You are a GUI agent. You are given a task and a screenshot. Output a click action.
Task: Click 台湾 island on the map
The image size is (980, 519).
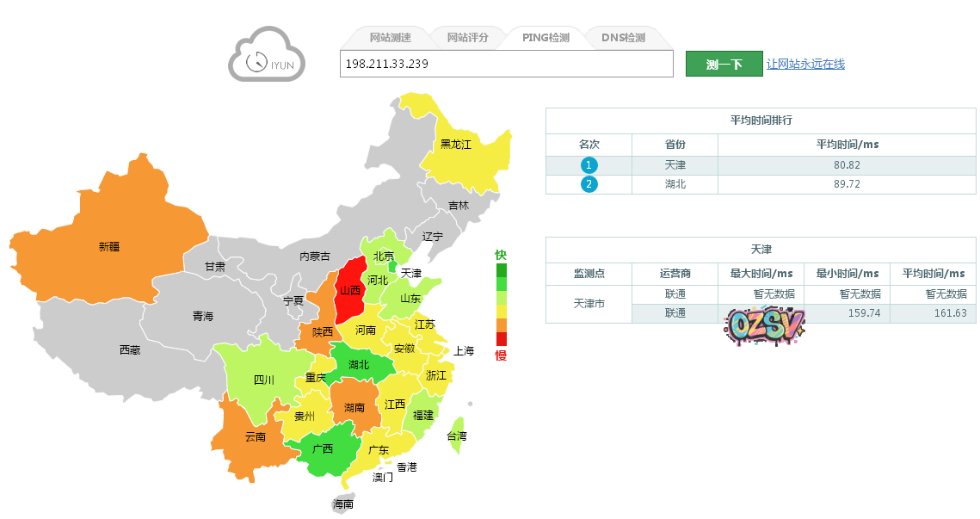pos(459,435)
